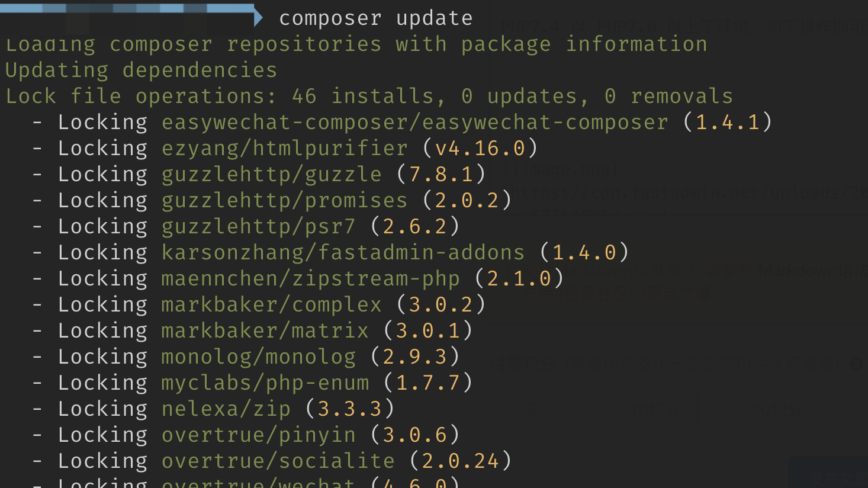Click the guzzlehttp/guzzle package name

[x=271, y=175]
